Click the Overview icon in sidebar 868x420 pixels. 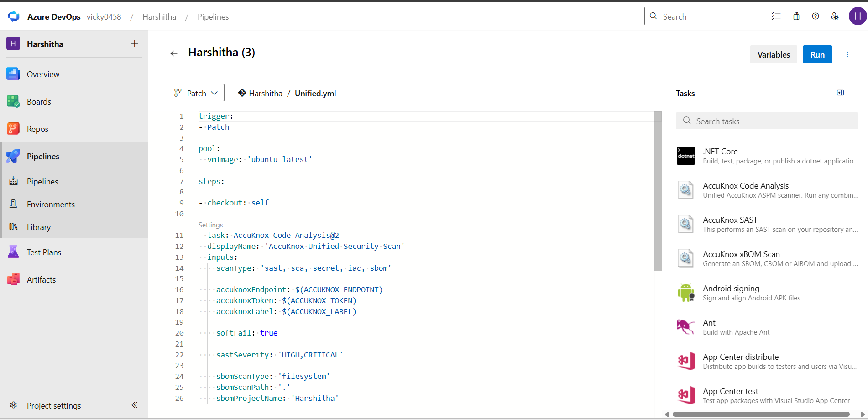pos(13,74)
